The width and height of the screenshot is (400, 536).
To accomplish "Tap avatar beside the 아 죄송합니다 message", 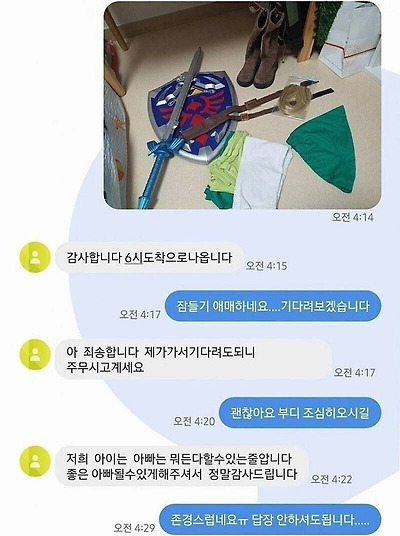I will (x=35, y=354).
